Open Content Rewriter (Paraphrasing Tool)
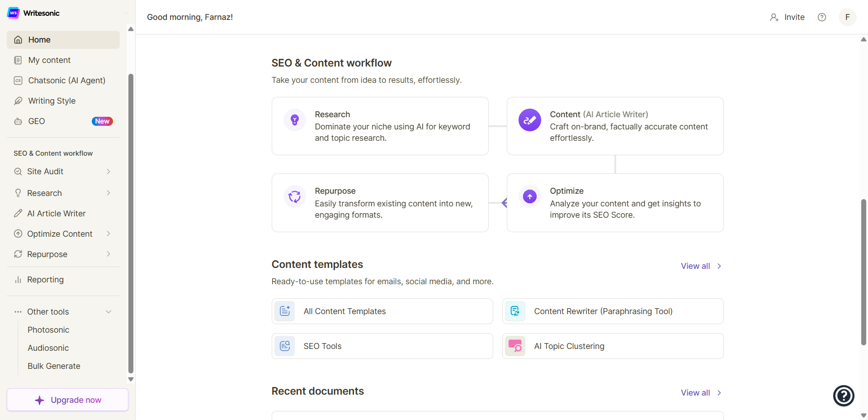The image size is (868, 420). point(613,311)
